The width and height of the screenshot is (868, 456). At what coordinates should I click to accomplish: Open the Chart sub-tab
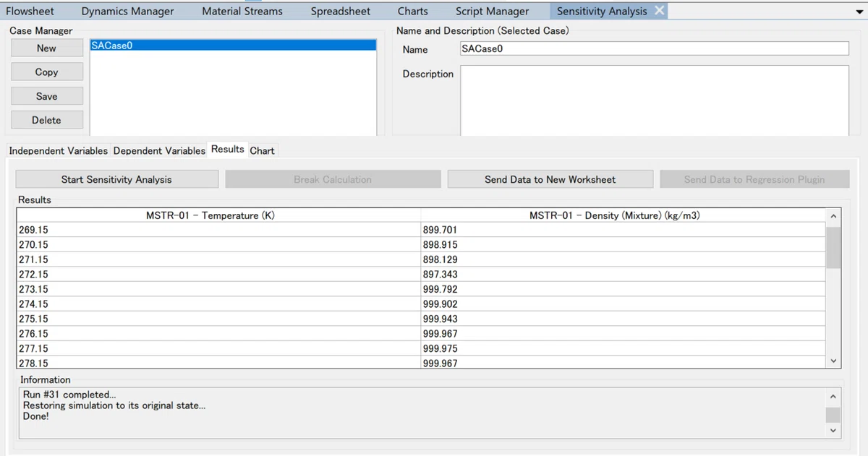pyautogui.click(x=263, y=150)
